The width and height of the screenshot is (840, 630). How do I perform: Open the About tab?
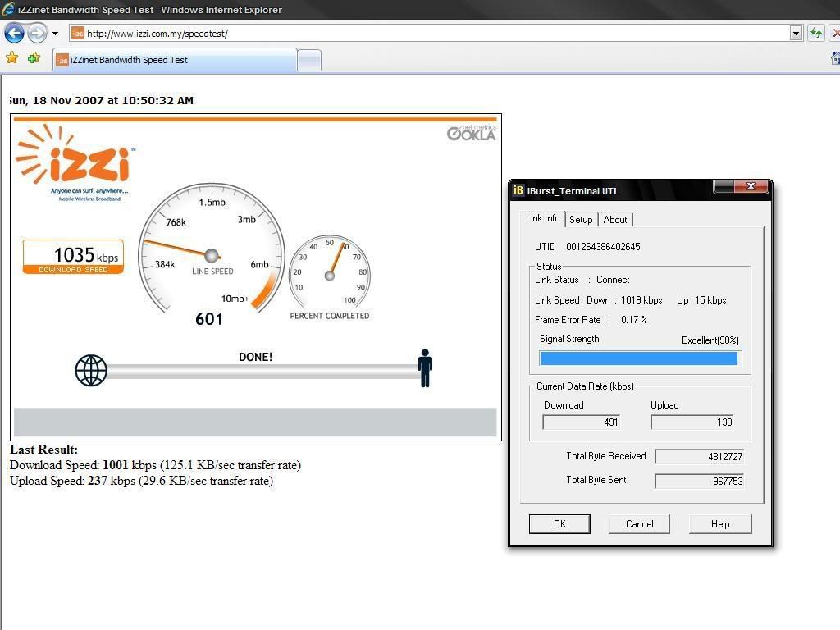coord(615,220)
